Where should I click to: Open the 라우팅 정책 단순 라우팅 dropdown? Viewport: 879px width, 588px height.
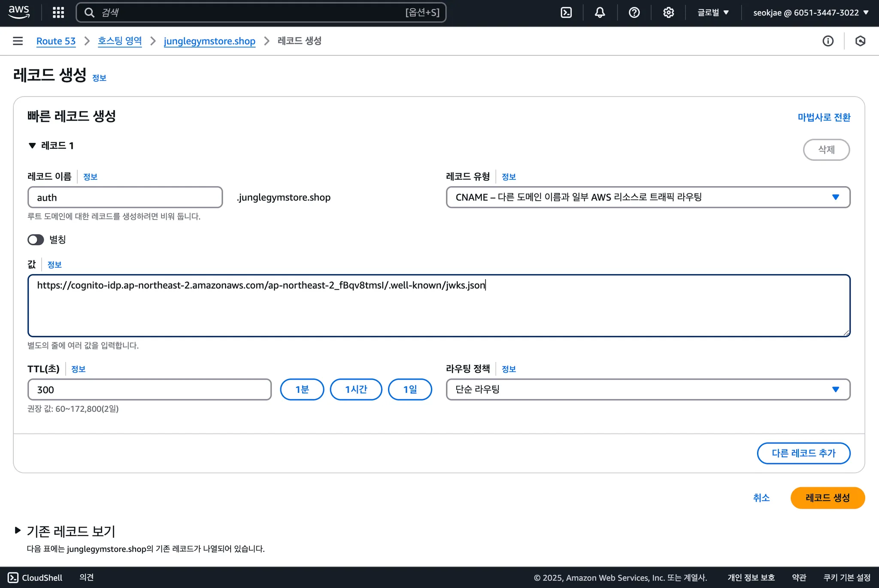pyautogui.click(x=648, y=389)
